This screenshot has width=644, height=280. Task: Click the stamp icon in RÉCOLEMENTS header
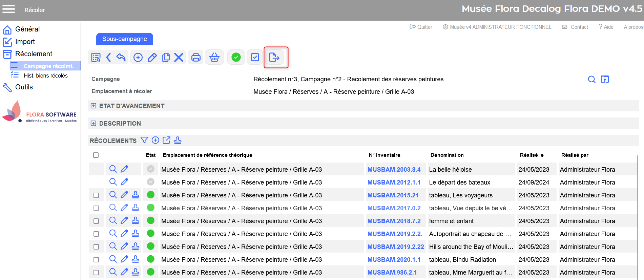(178, 140)
